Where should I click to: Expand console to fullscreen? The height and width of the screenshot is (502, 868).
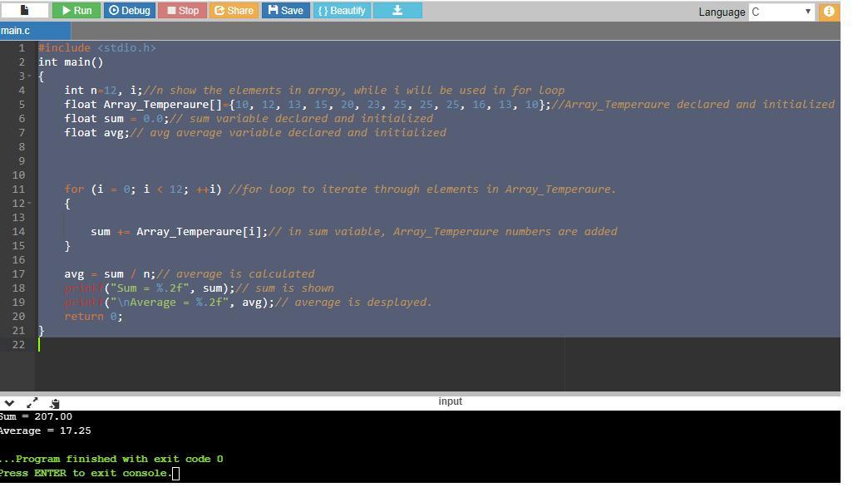click(x=32, y=403)
